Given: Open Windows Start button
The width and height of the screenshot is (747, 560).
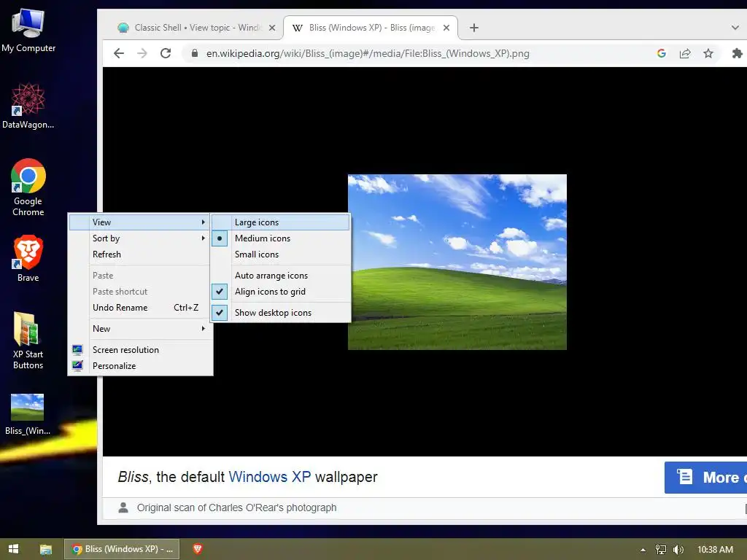Looking at the screenshot, I should click(13, 549).
